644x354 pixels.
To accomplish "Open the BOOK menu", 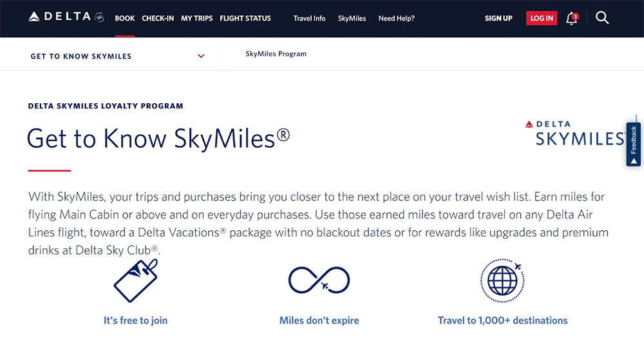I will pyautogui.click(x=125, y=18).
